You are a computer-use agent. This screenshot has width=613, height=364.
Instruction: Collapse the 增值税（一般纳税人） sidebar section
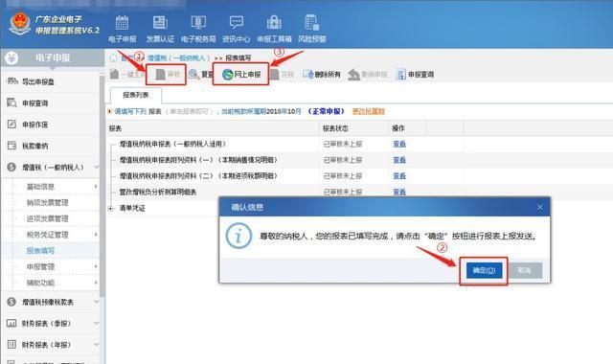click(x=96, y=168)
